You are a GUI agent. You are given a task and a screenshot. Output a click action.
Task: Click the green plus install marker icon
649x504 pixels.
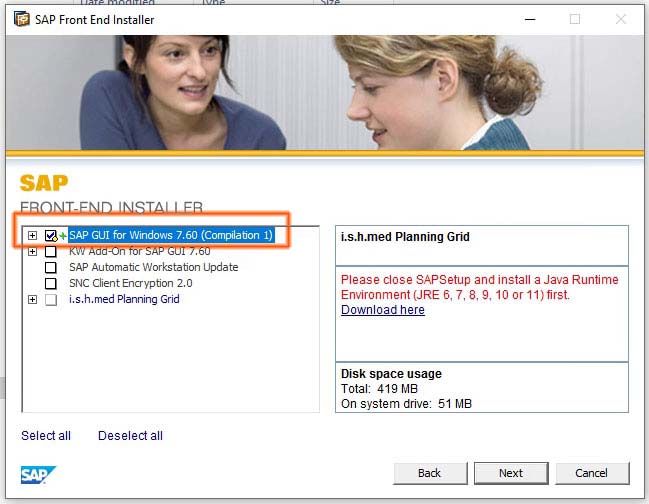[x=62, y=236]
